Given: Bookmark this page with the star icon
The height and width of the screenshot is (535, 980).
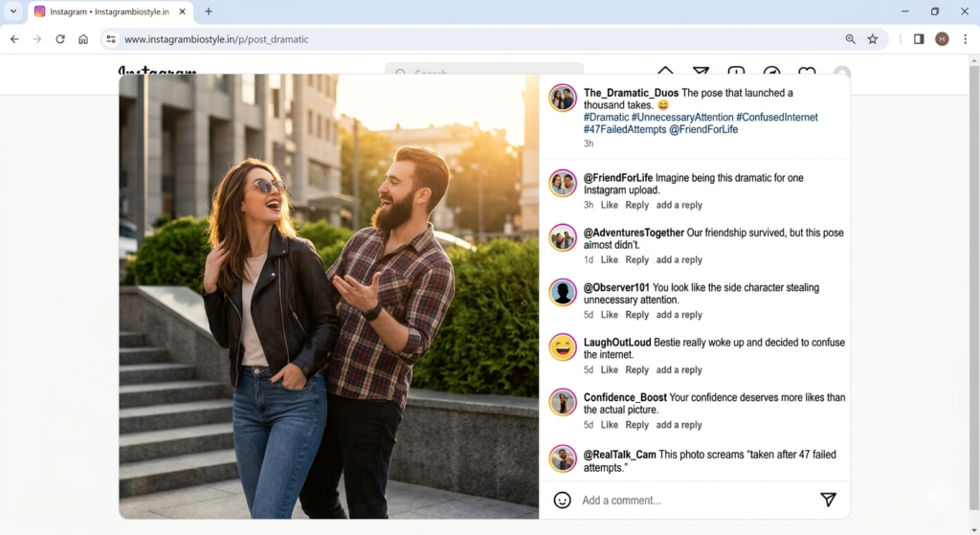Looking at the screenshot, I should (873, 38).
